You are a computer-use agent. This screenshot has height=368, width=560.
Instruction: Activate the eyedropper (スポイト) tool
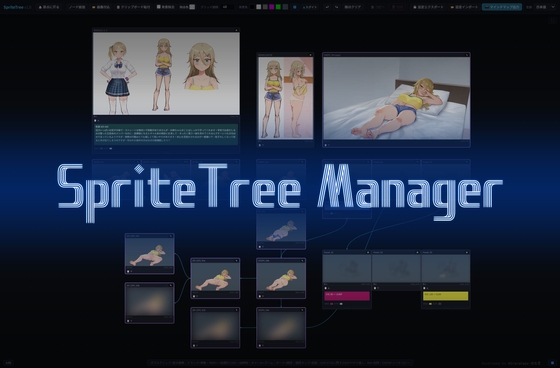point(310,7)
